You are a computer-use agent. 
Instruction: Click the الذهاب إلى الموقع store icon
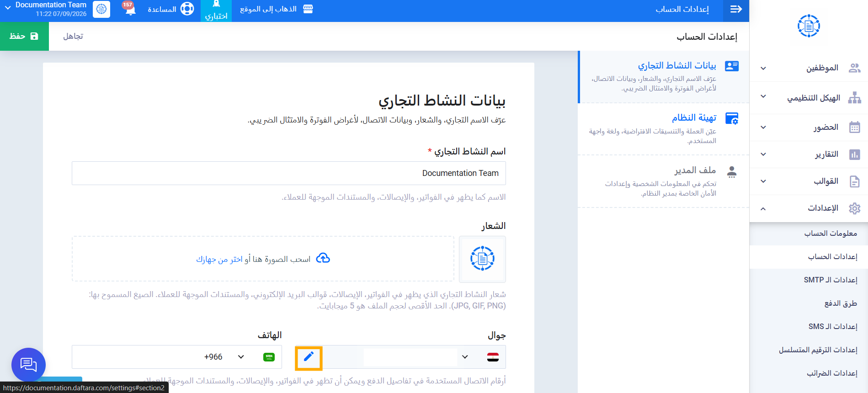coord(308,9)
